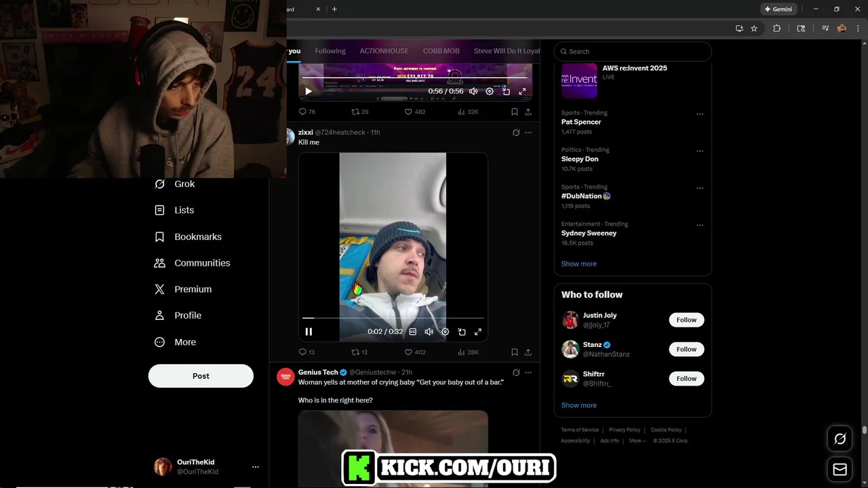This screenshot has height=488, width=868.
Task: Toggle picture-in-picture on top feed video
Action: (x=506, y=91)
